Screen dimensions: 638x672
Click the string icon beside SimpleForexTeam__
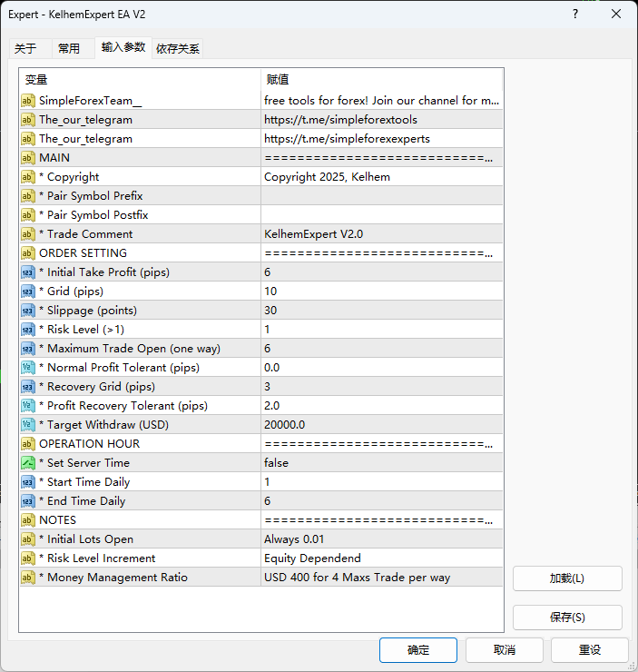28,101
